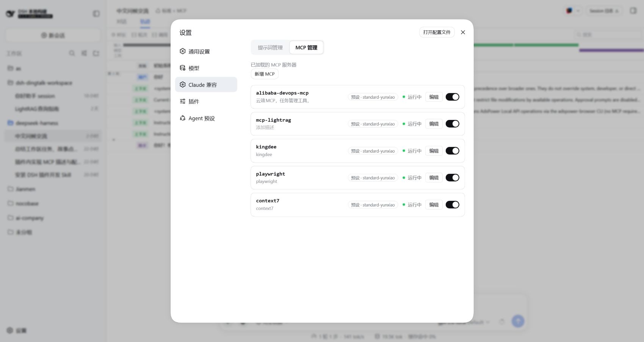Click the 已加载的 MCP 服务器 heading
Image resolution: width=644 pixels, height=342 pixels.
point(274,65)
